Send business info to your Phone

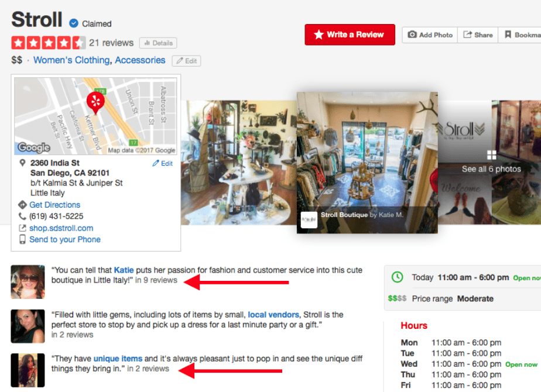[x=65, y=240]
